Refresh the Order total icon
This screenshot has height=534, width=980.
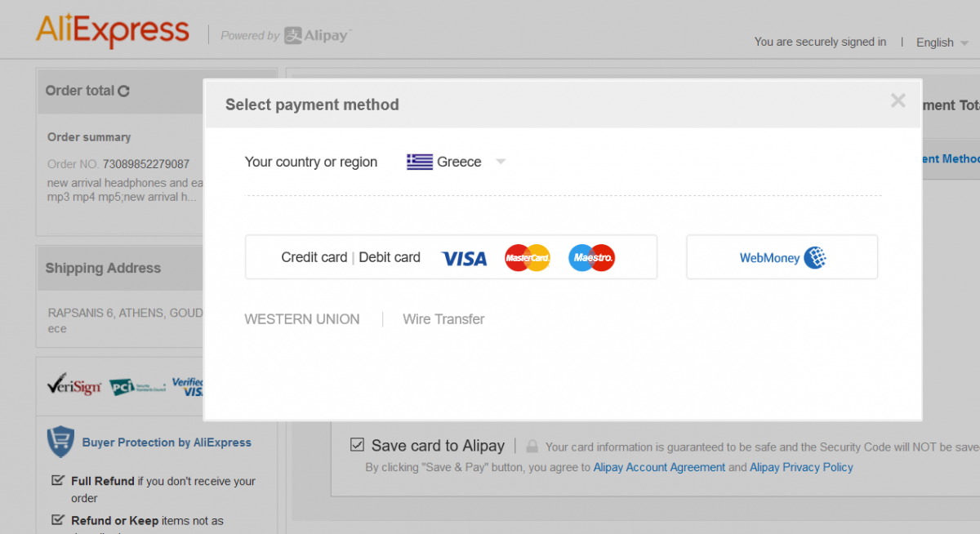(123, 91)
